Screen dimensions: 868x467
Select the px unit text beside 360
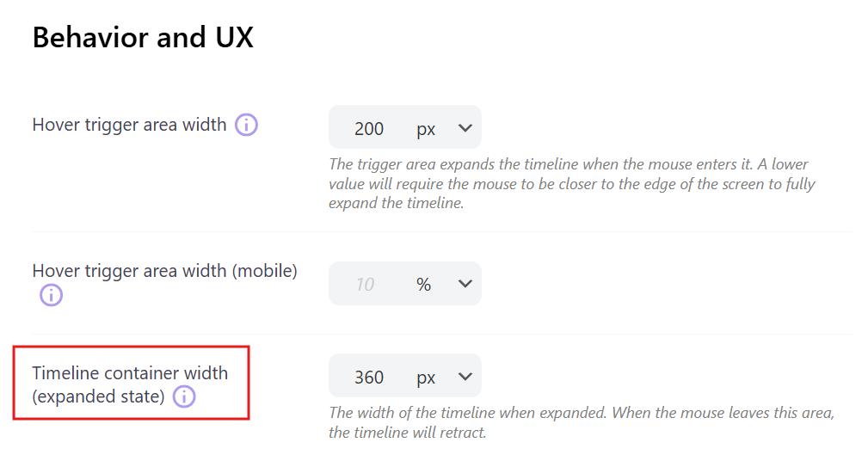(426, 377)
